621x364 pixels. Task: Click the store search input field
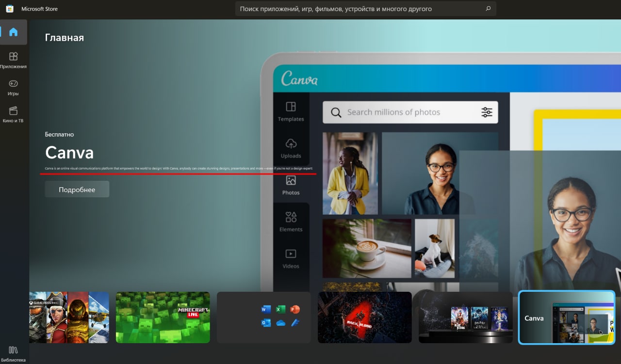pyautogui.click(x=365, y=9)
